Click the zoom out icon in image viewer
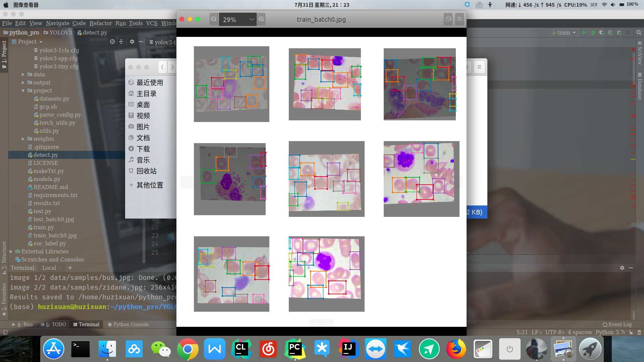Screen dimensions: 644x362 214,19
